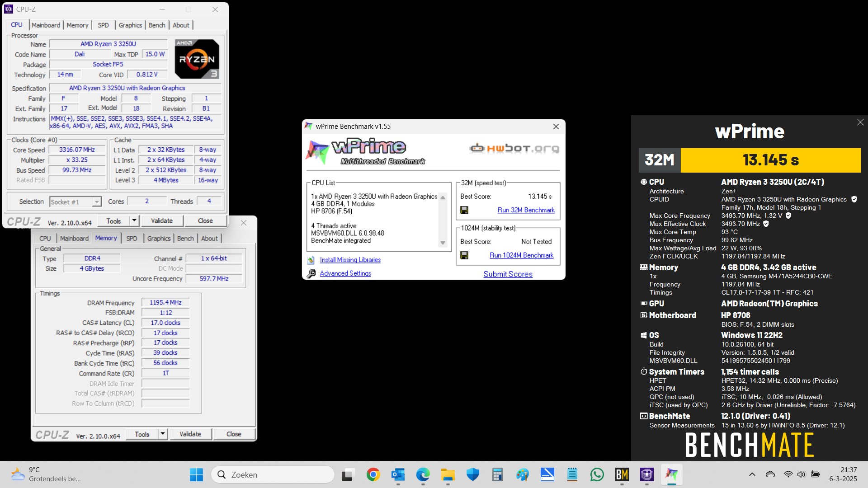The width and height of the screenshot is (868, 488).
Task: Close the BenchMate wPrime result panel
Action: coord(860,122)
